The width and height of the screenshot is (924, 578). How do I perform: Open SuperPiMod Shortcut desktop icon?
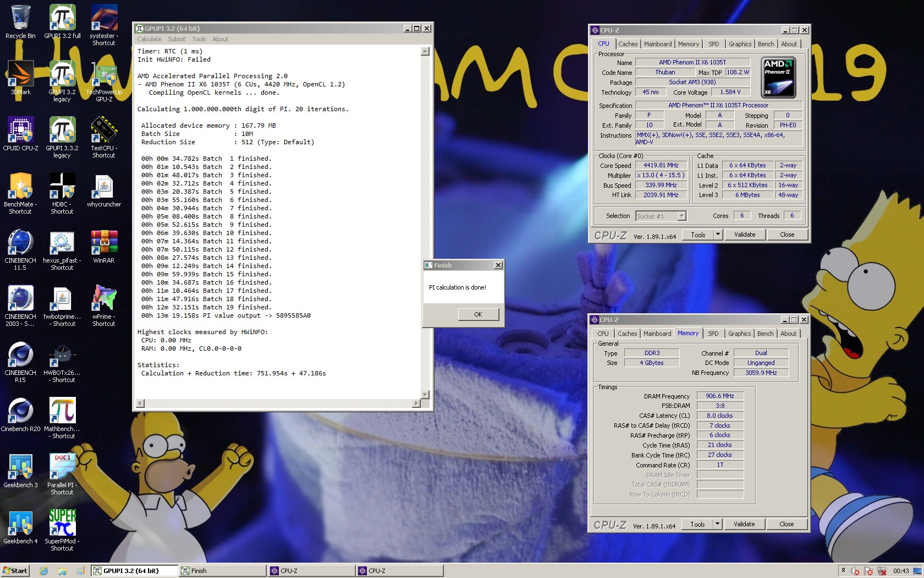pyautogui.click(x=62, y=531)
